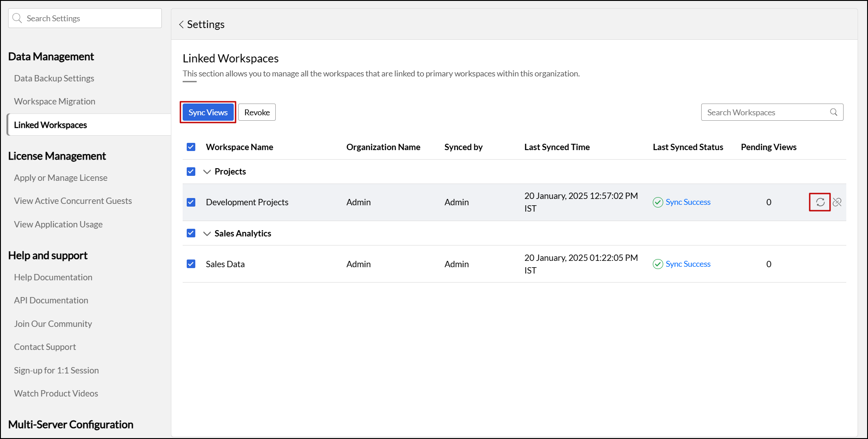868x439 pixels.
Task: Click the magnifier icon in Search Settings
Action: click(17, 18)
